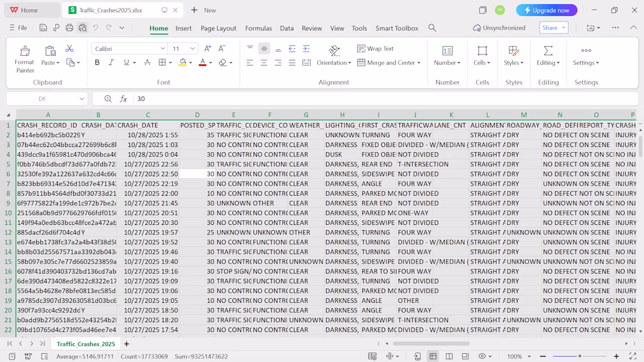Click the Decrease Indent icon

point(292,49)
